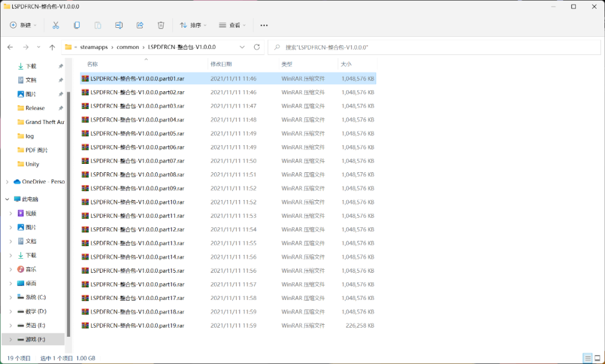605x364 pixels.
Task: Open the 查看 (View) menu
Action: [x=232, y=25]
